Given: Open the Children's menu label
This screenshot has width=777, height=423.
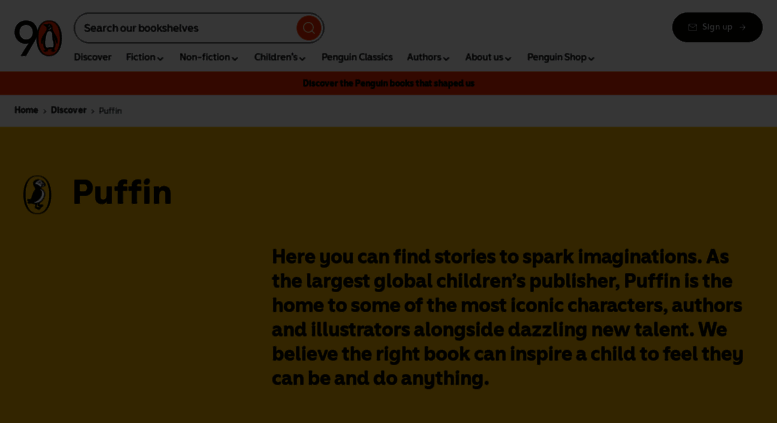Looking at the screenshot, I should click(276, 57).
